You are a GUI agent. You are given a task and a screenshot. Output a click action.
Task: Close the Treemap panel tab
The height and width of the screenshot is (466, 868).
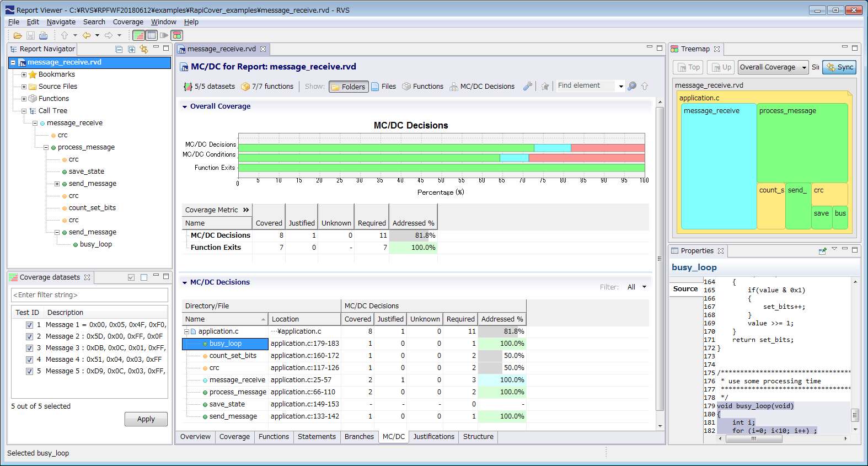coord(717,49)
